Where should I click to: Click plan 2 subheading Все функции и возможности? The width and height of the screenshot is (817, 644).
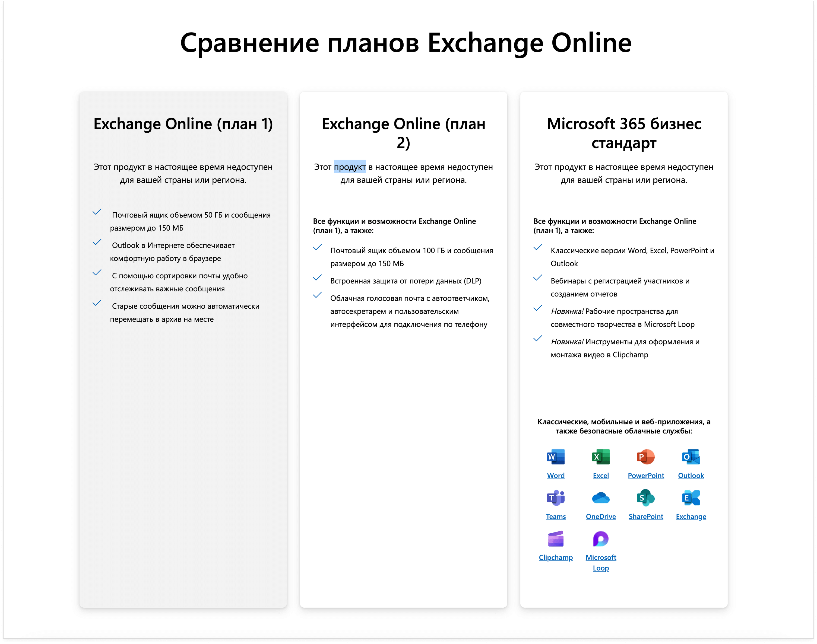coord(394,226)
